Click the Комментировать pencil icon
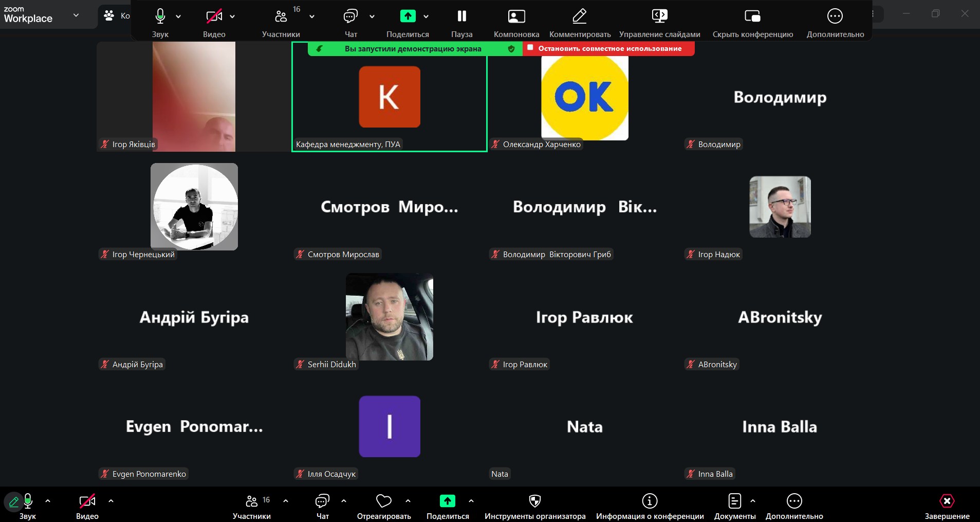This screenshot has height=522, width=980. [580, 16]
